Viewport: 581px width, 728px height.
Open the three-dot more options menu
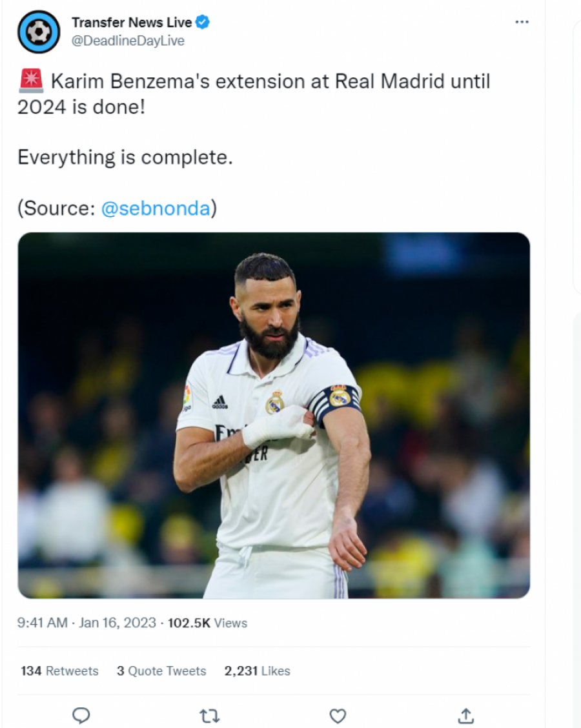click(522, 23)
